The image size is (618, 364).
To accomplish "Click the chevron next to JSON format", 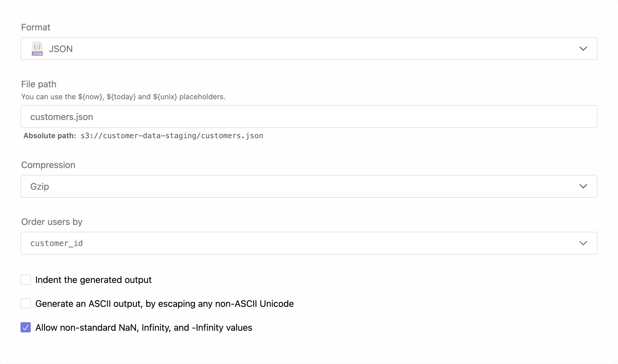I will (x=583, y=49).
